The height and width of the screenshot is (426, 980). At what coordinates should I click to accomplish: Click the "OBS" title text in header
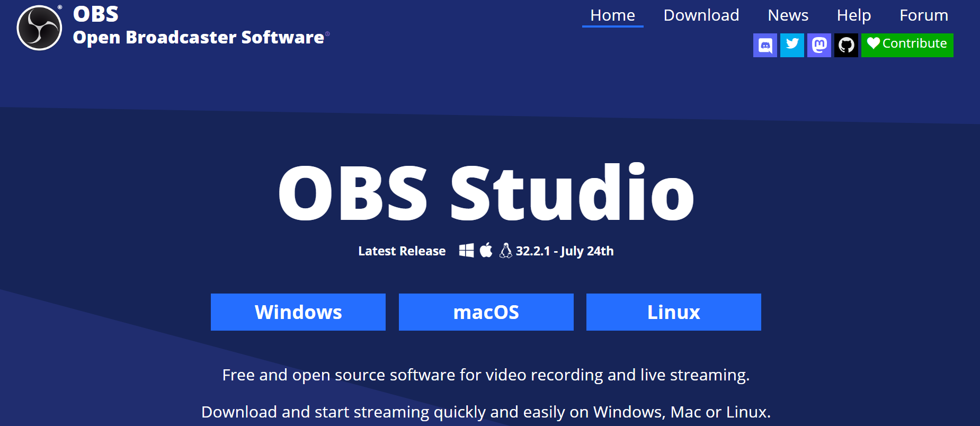[x=96, y=14]
